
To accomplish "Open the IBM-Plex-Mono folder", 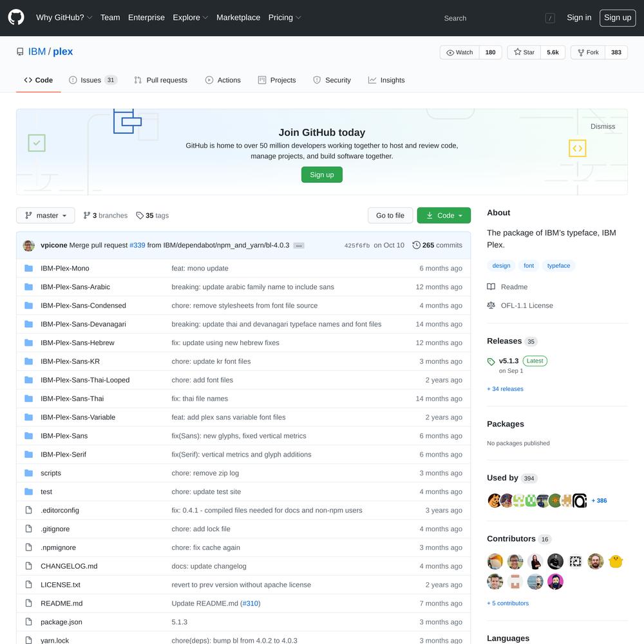I will (x=65, y=268).
